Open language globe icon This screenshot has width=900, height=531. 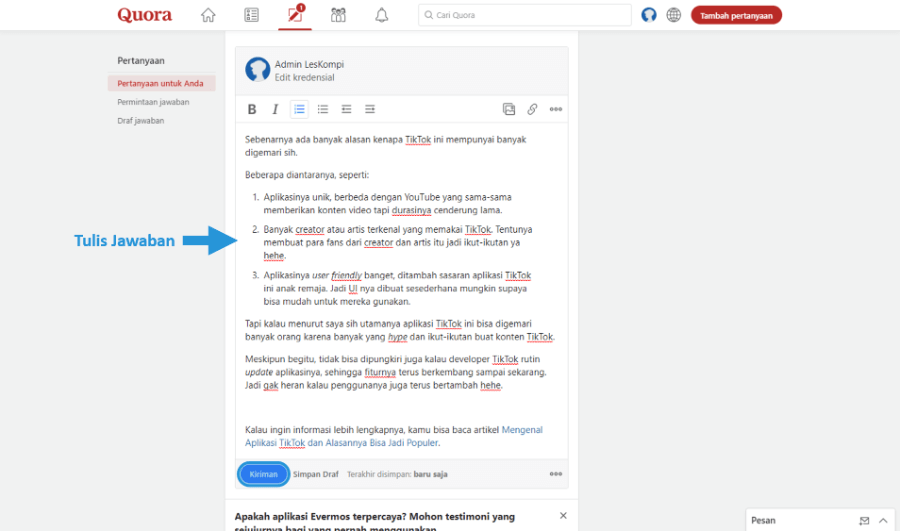tap(674, 15)
